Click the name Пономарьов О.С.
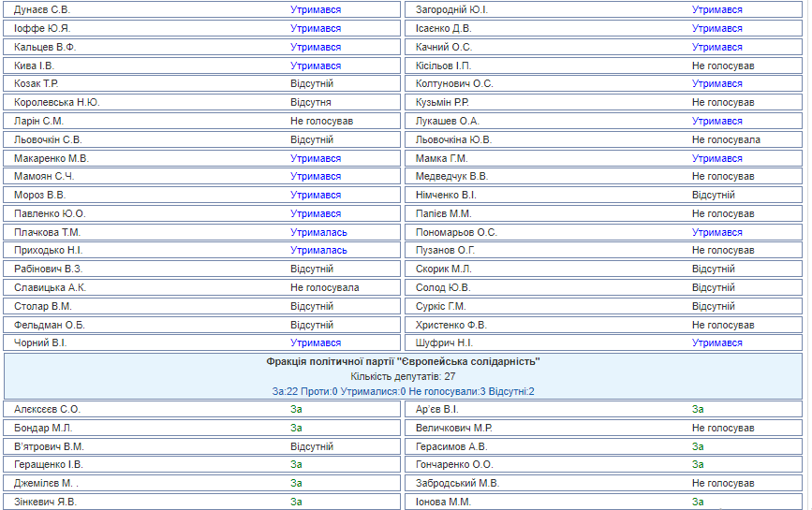Screen dimensions: 812x510 pyautogui.click(x=456, y=232)
